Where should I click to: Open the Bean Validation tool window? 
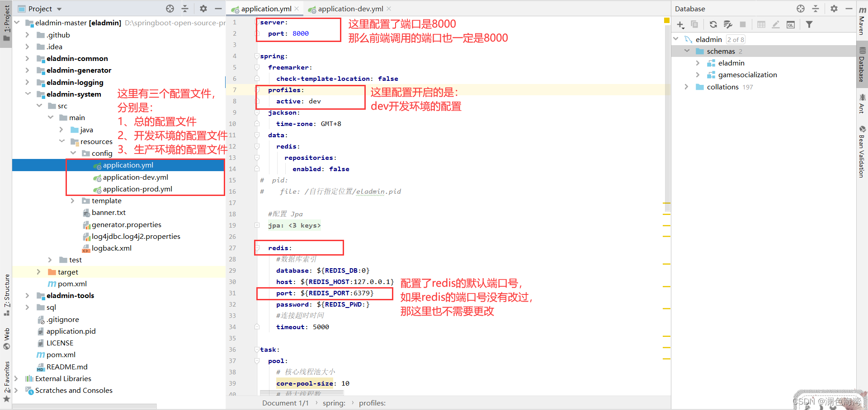click(862, 152)
